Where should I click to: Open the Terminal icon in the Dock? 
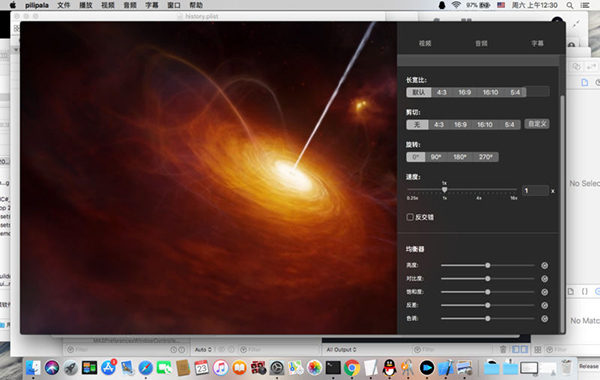click(333, 368)
